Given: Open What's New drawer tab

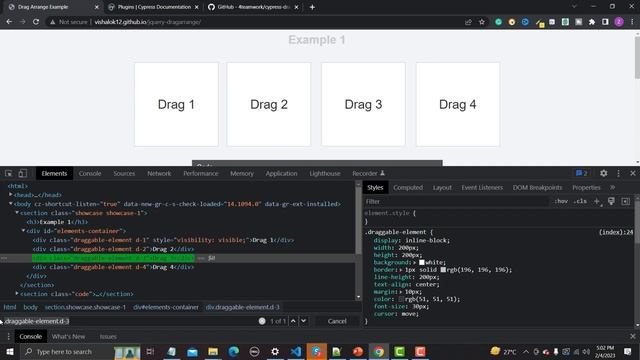Looking at the screenshot, I should tap(68, 337).
